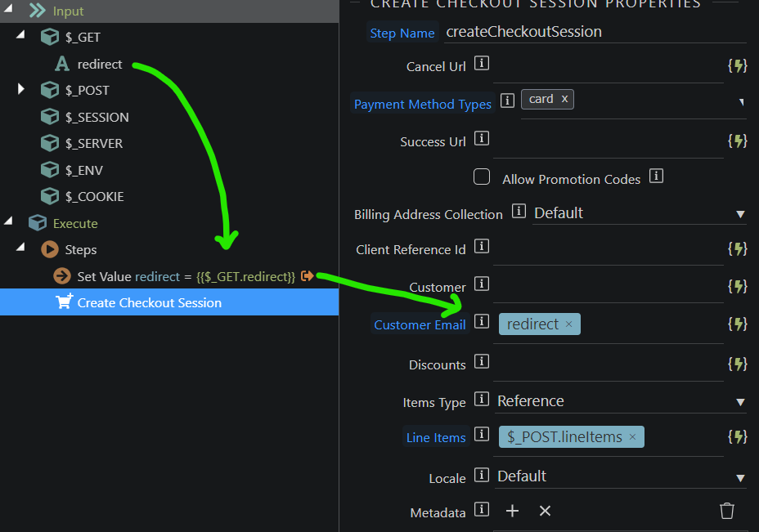Select the Create Checkout Session step
The height and width of the screenshot is (532, 759).
[149, 302]
